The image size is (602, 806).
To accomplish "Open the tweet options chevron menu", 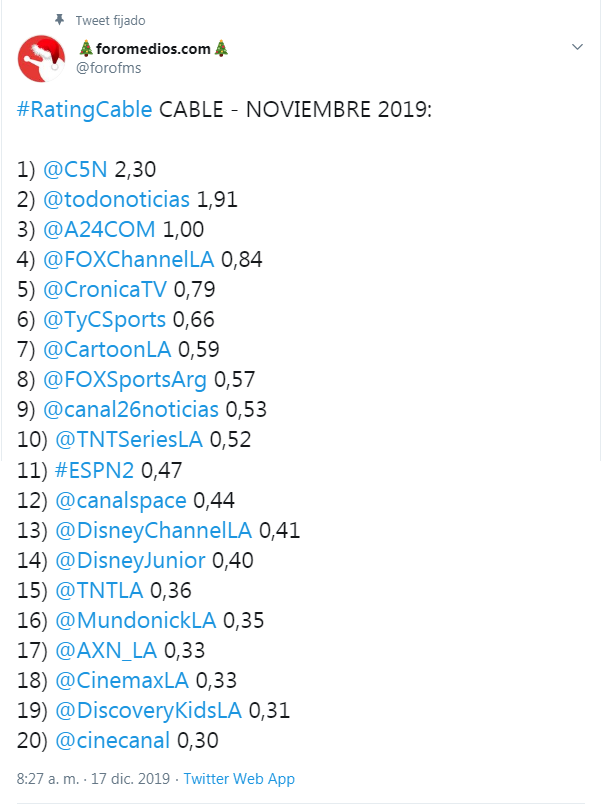I will 577,47.
